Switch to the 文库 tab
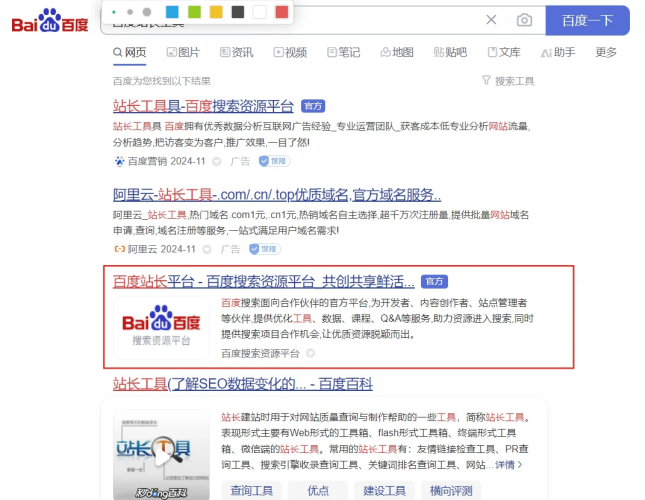Viewport: 645px width, 500px height. [504, 52]
